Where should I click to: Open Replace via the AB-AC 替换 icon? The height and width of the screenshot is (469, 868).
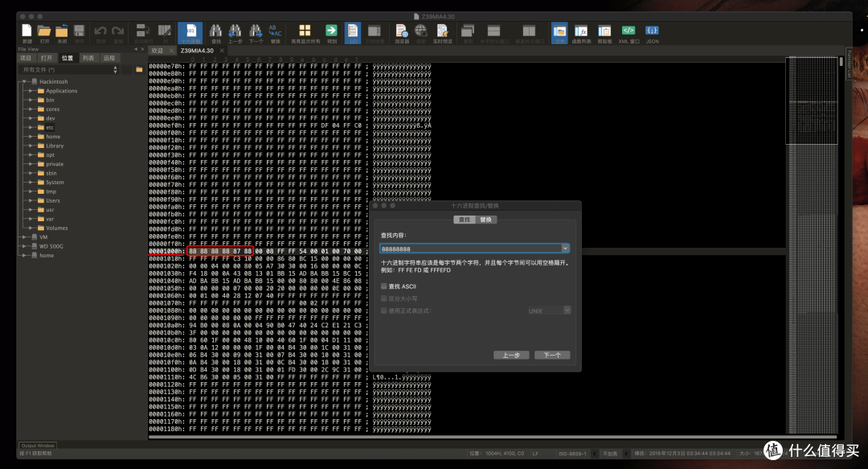(275, 32)
